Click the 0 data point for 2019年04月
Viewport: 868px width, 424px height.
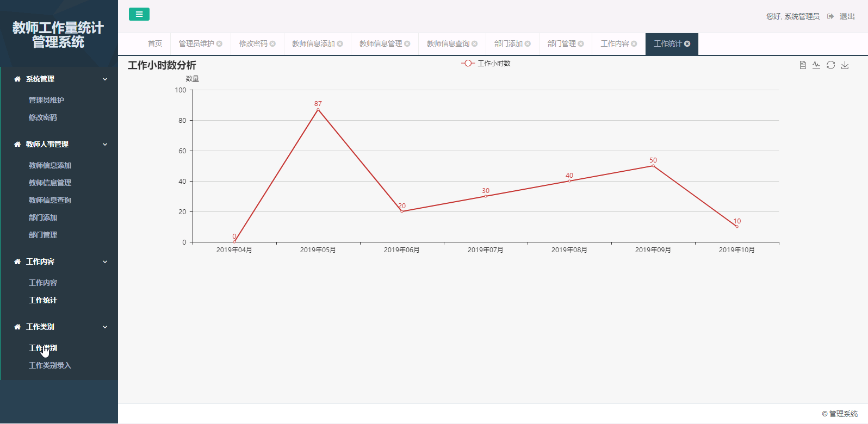click(x=234, y=242)
